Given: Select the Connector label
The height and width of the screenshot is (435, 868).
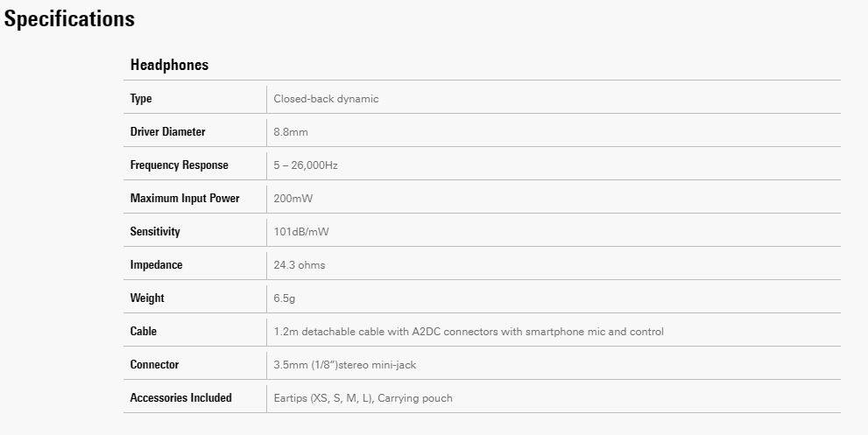Looking at the screenshot, I should click(154, 365).
